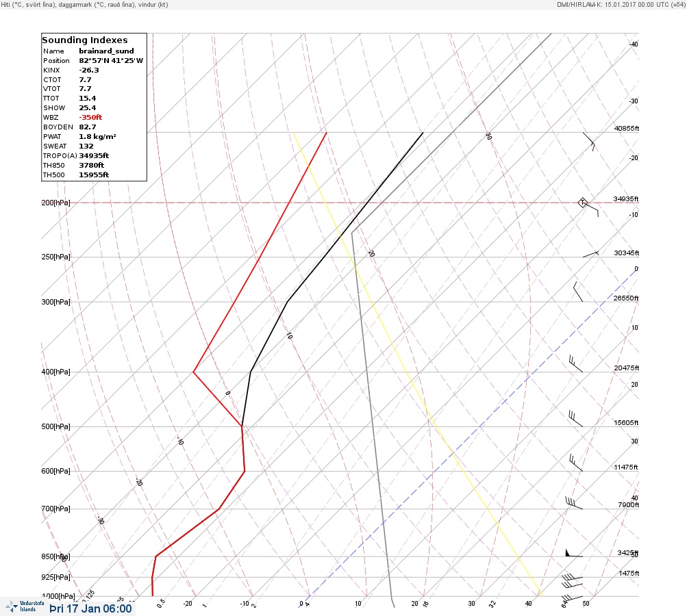Select the wind barb at 300 hPa level
Viewport: 687px width, 616px height.
[x=578, y=292]
